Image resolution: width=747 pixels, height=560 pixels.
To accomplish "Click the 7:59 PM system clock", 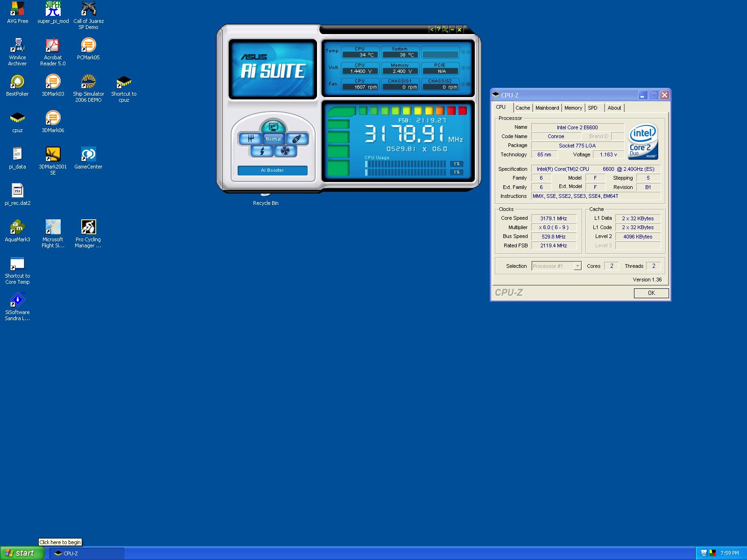I will click(730, 553).
